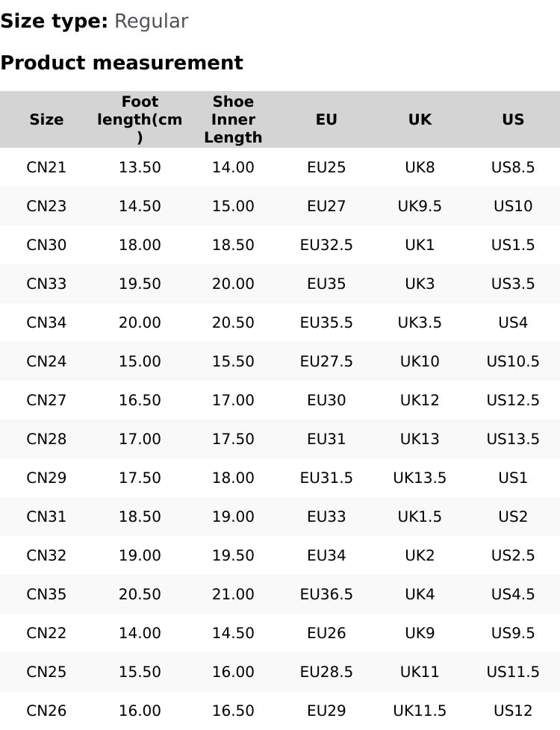Select the UK13.5 cell
Screen dimensions: 560x730
coord(420,478)
